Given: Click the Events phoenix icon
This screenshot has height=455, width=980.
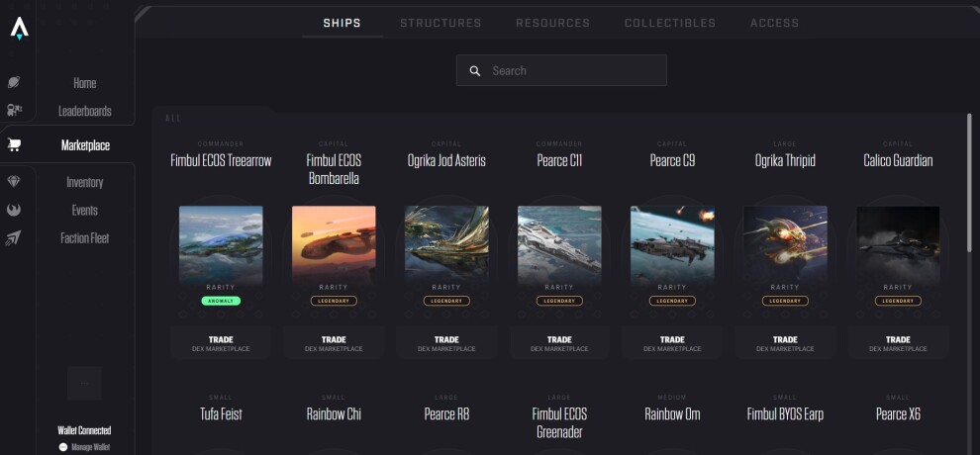Looking at the screenshot, I should pyautogui.click(x=14, y=210).
